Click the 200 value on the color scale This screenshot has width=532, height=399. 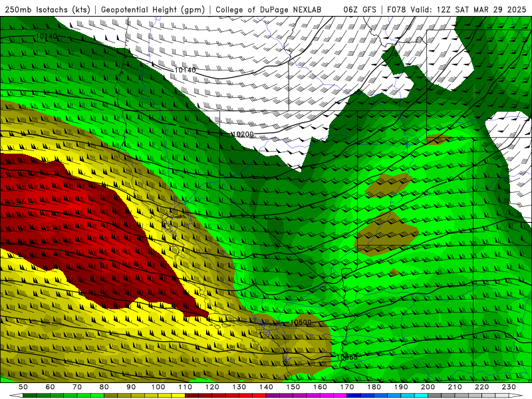pyautogui.click(x=428, y=387)
